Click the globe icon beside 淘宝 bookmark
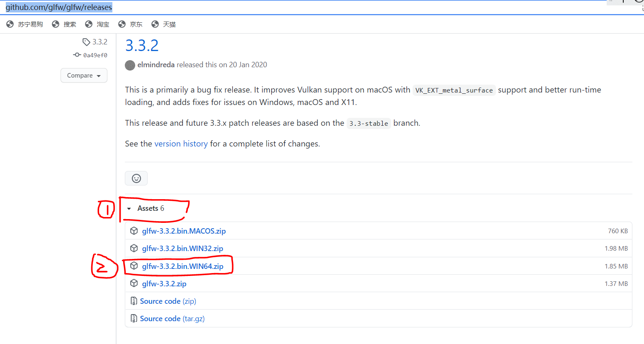The width and height of the screenshot is (644, 344). click(x=88, y=24)
